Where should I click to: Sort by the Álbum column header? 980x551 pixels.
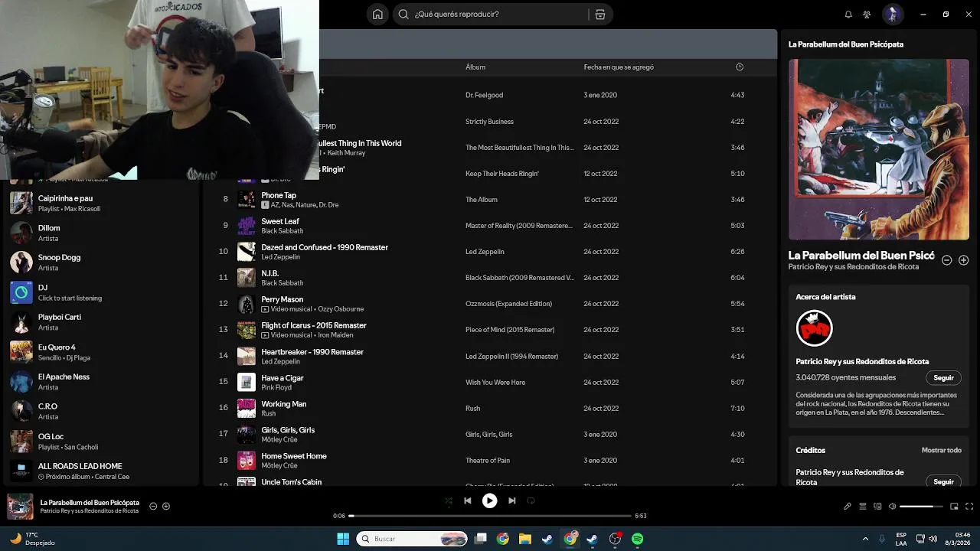click(x=475, y=67)
